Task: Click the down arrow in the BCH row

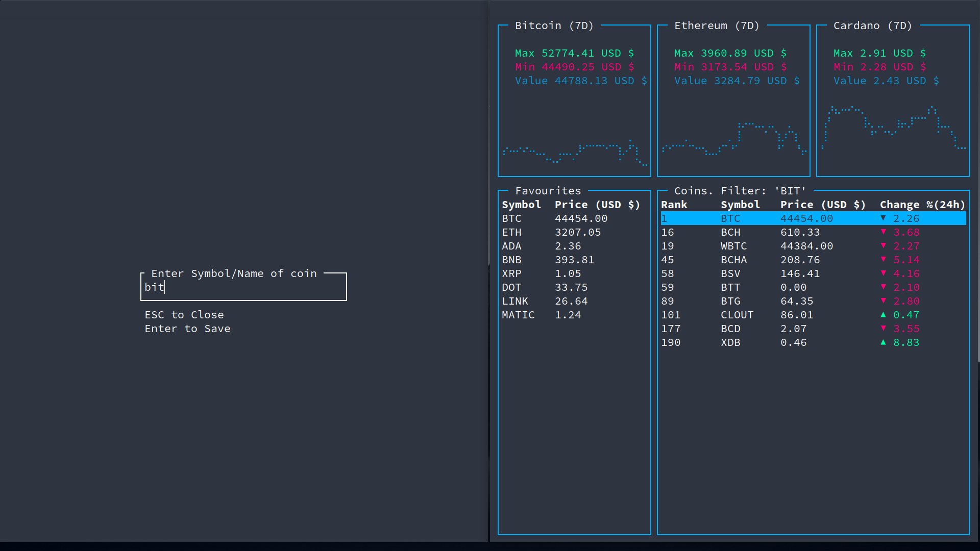Action: coord(883,232)
